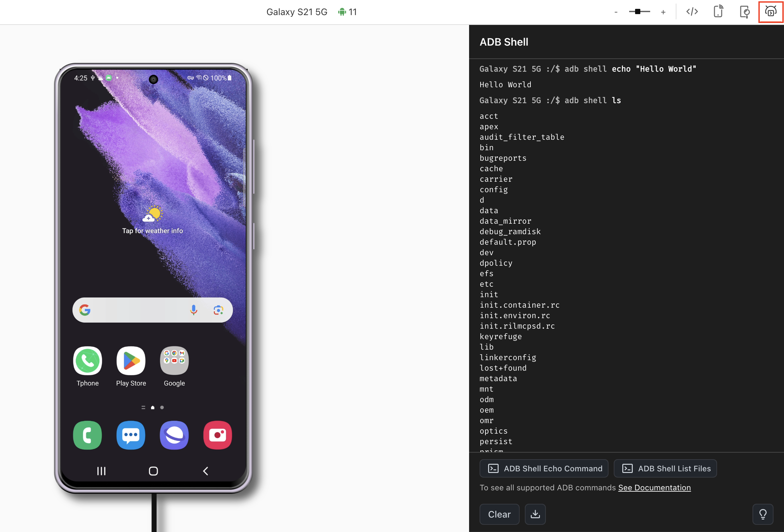Click the Clear console button
The width and height of the screenshot is (784, 532).
pyautogui.click(x=499, y=514)
